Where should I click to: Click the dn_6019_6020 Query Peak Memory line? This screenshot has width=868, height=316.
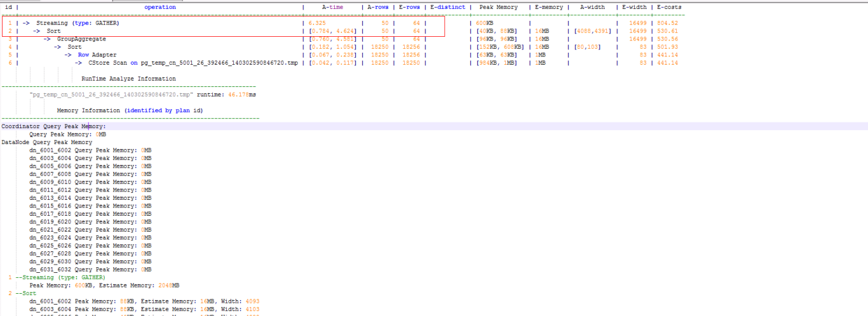pos(90,221)
